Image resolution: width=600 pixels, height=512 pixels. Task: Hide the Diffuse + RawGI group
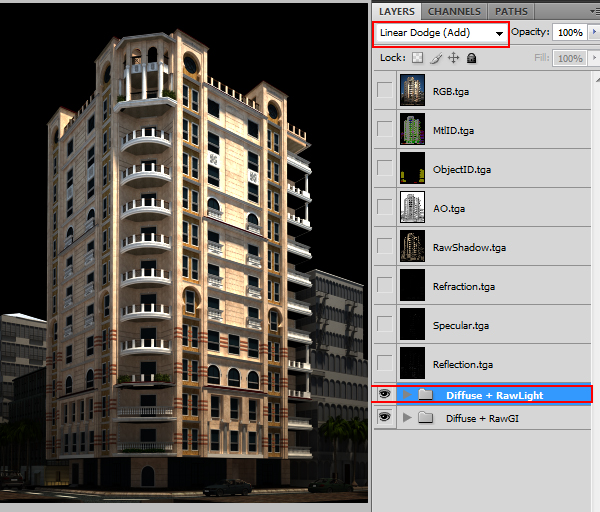click(385, 417)
